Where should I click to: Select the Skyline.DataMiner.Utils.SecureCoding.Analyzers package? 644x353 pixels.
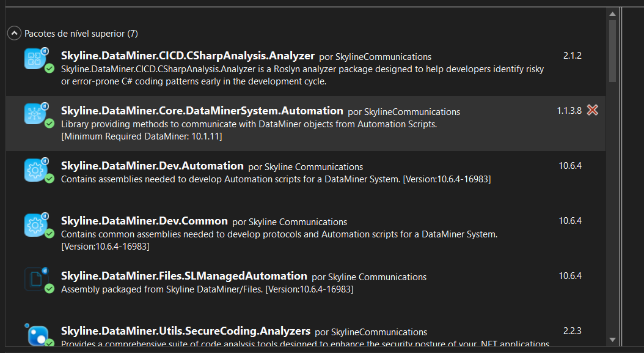186,331
